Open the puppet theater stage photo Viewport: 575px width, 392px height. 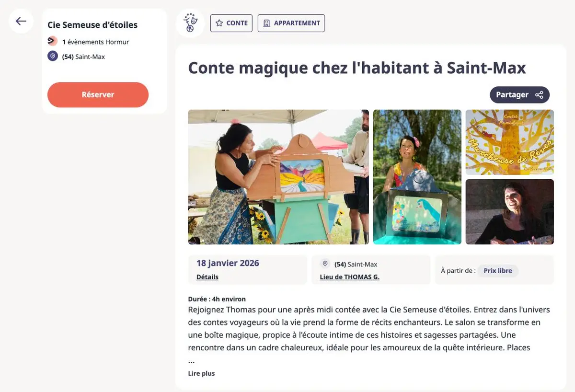point(278,177)
